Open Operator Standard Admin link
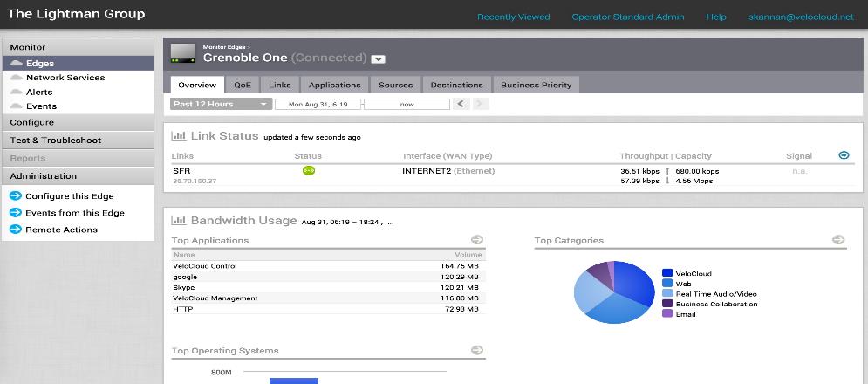The width and height of the screenshot is (868, 384). pos(628,17)
